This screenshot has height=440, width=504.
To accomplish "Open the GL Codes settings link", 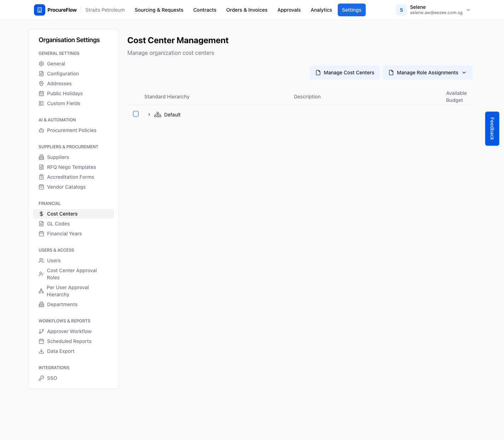I will coord(74,224).
